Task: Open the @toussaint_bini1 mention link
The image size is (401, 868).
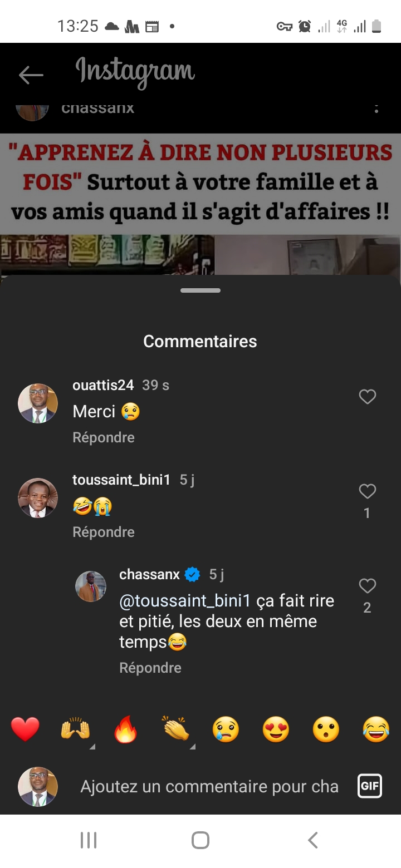Action: pos(185,601)
